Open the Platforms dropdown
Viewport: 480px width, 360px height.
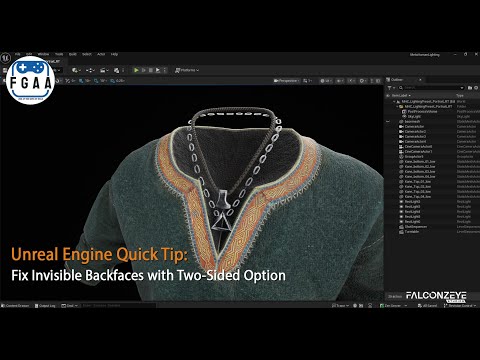(187, 70)
